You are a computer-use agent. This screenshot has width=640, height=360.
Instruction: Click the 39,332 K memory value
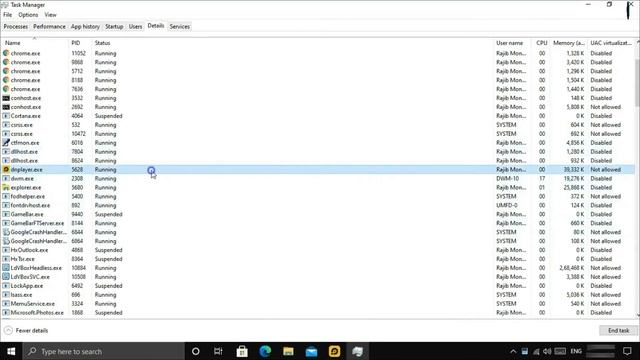coord(574,169)
